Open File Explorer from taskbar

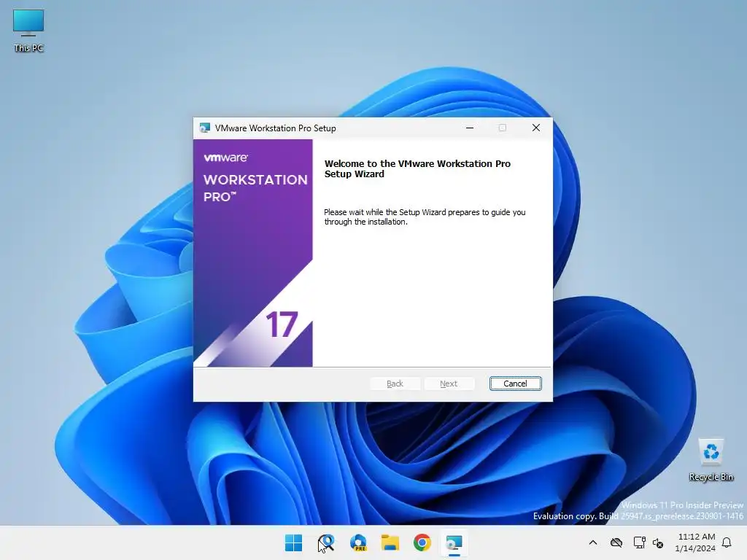point(390,542)
